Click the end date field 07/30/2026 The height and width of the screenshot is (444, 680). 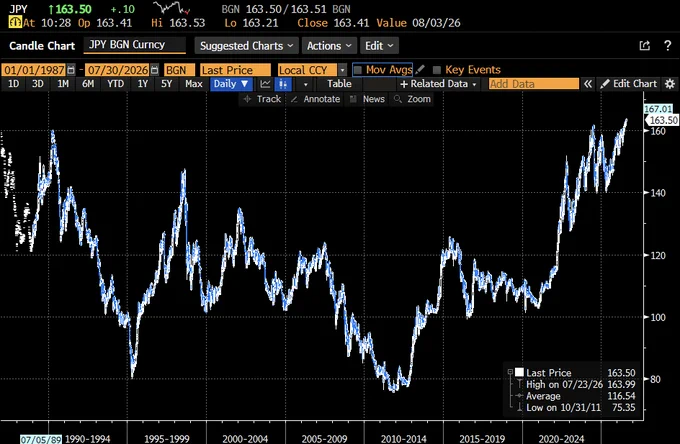click(x=118, y=70)
